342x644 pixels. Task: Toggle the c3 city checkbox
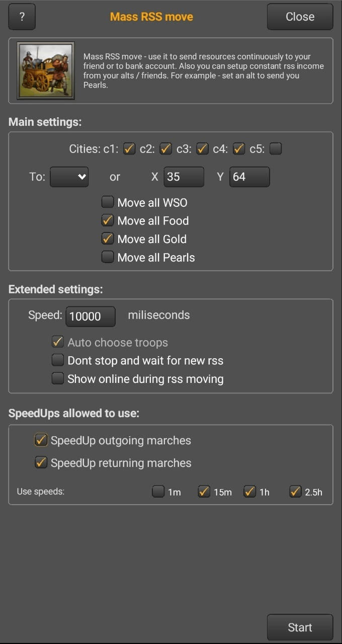[203, 149]
